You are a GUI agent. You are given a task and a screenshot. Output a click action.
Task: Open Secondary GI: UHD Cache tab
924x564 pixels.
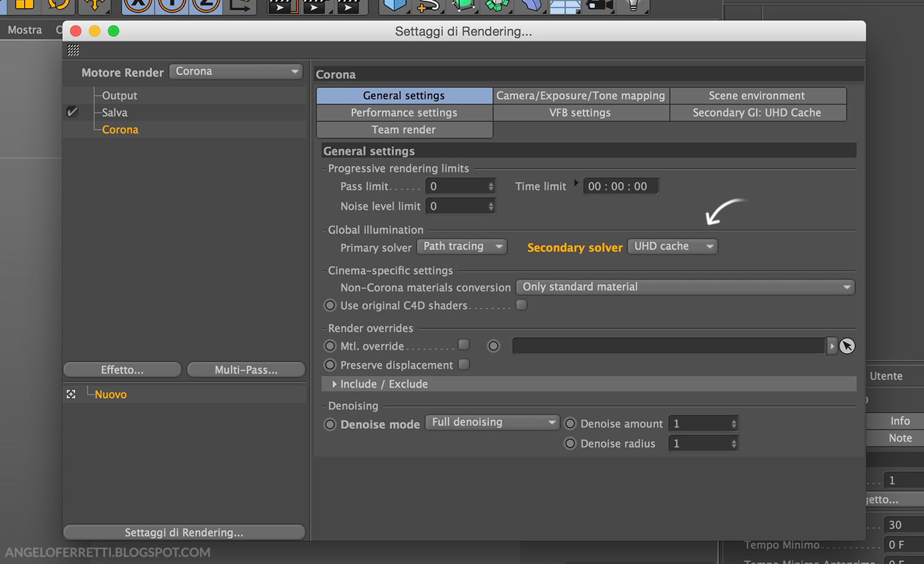757,113
